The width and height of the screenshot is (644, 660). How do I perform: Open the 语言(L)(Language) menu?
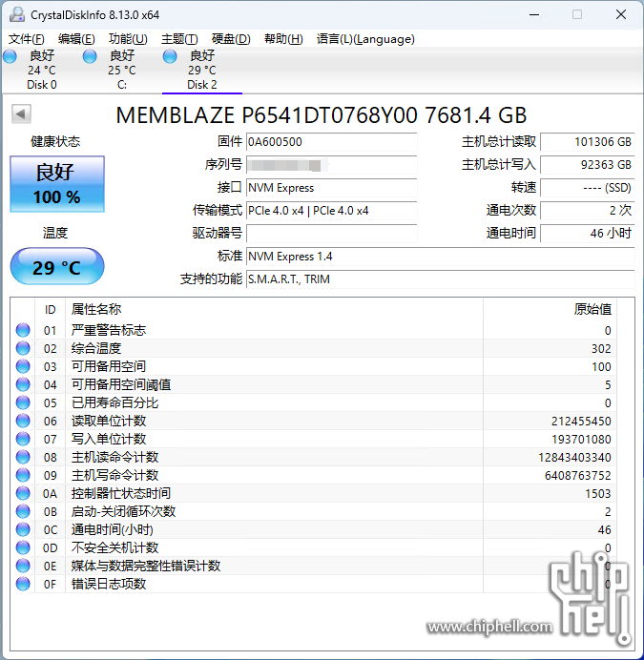[x=365, y=39]
